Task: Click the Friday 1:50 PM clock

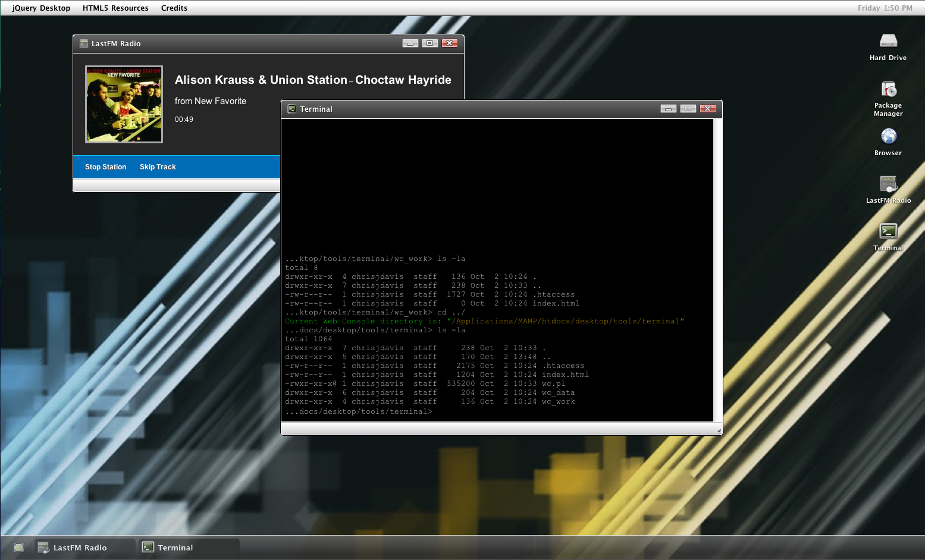Action: click(x=885, y=8)
